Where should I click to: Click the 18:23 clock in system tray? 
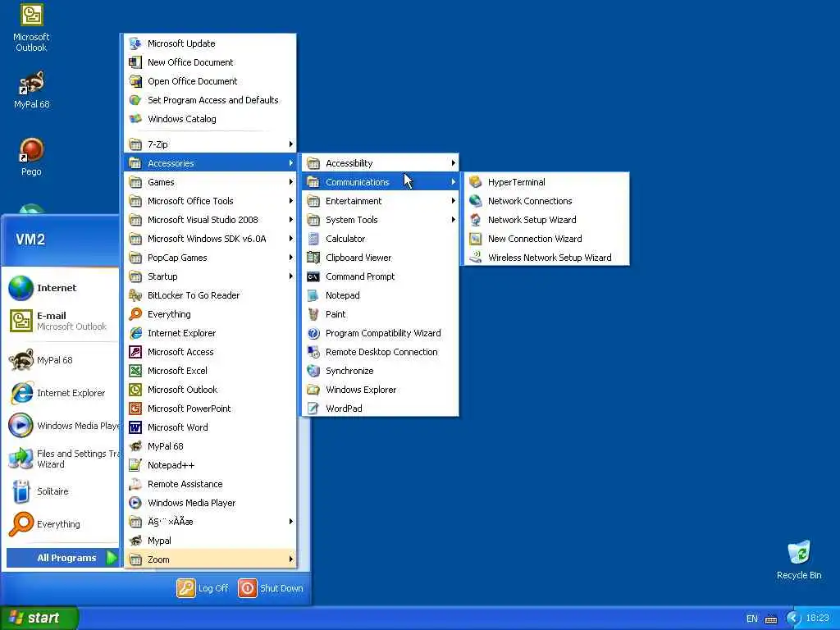[817, 619]
